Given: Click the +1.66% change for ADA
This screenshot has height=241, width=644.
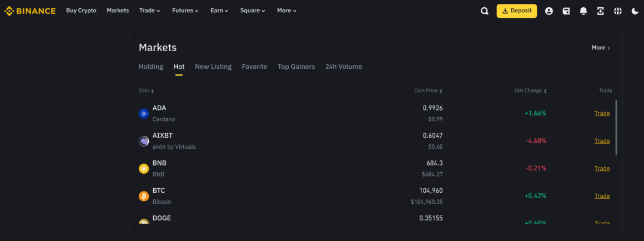Looking at the screenshot, I should pyautogui.click(x=536, y=113).
